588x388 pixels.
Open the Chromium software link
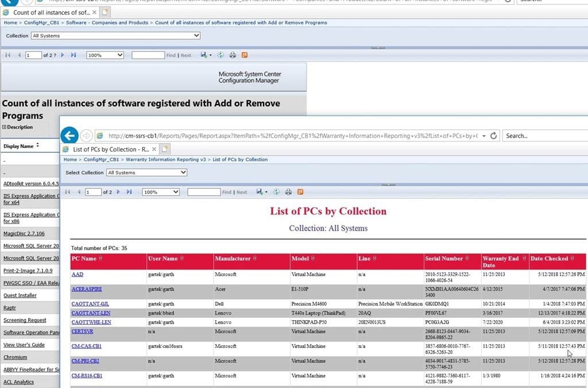15,357
